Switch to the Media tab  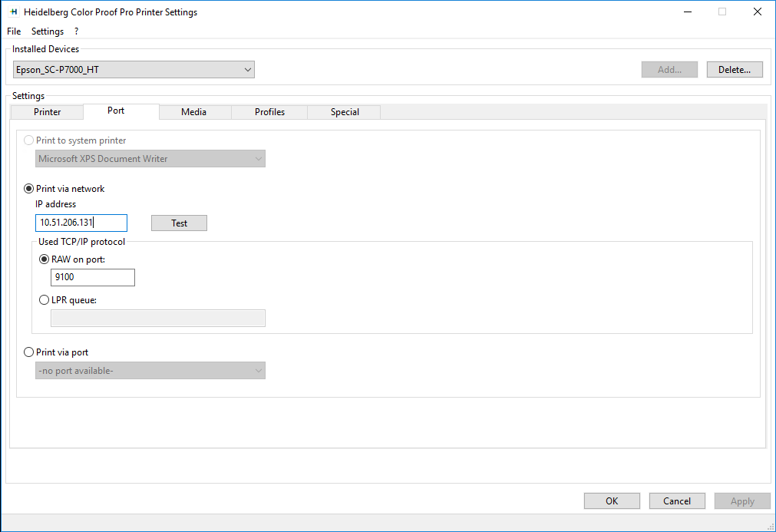[193, 112]
